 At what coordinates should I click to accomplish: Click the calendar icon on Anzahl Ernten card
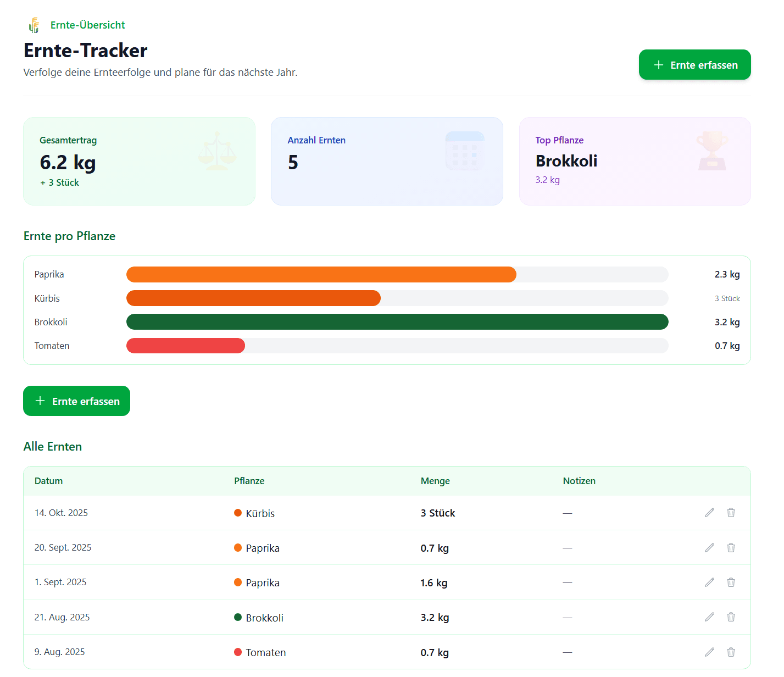[465, 151]
